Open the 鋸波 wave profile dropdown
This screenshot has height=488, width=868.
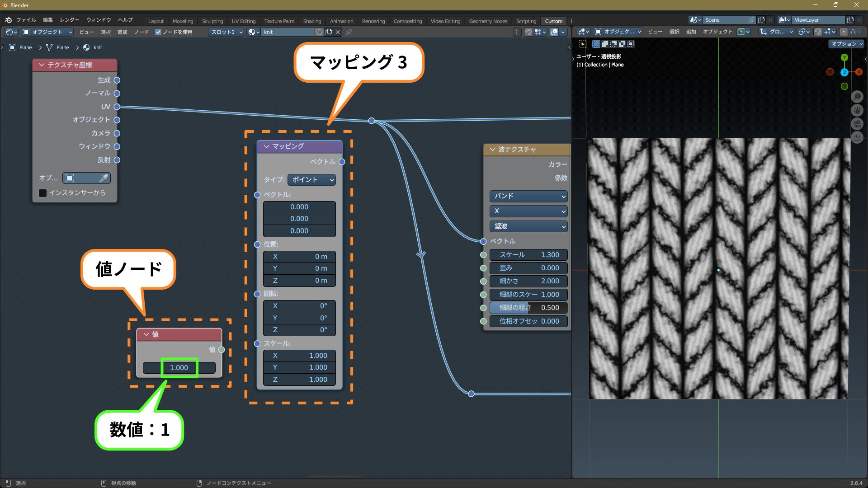pyautogui.click(x=528, y=226)
